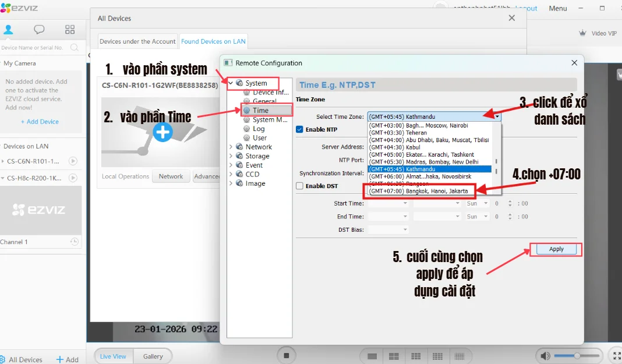Expand the Network tree node
Viewport: 622px width, 364px height.
[231, 147]
